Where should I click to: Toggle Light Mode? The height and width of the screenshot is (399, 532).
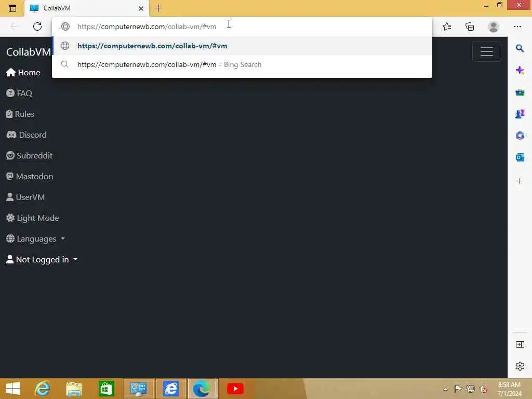pyautogui.click(x=33, y=218)
